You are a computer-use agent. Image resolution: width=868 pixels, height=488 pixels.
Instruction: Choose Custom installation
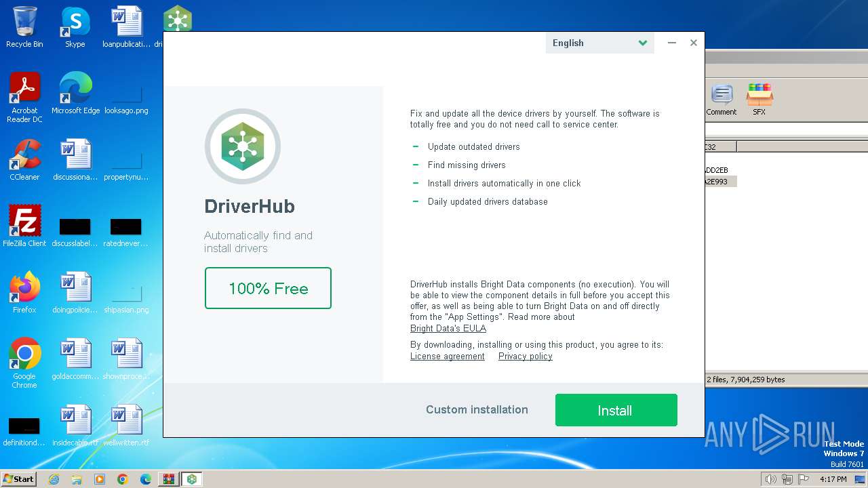[x=477, y=409]
